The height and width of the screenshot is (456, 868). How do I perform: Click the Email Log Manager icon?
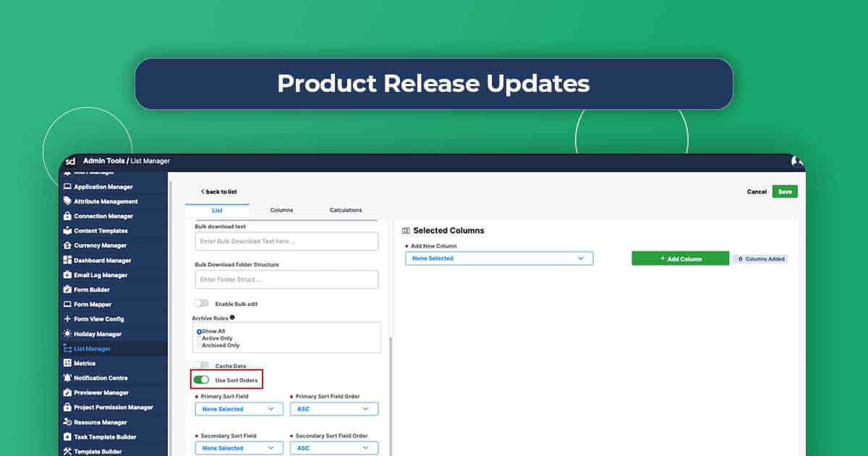tap(67, 275)
